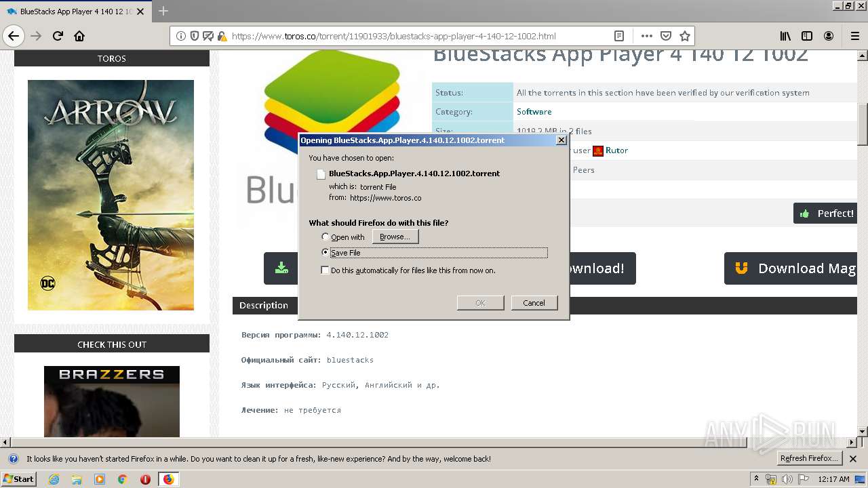This screenshot has width=868, height=488.
Task: Open the Description tab
Action: click(x=264, y=305)
